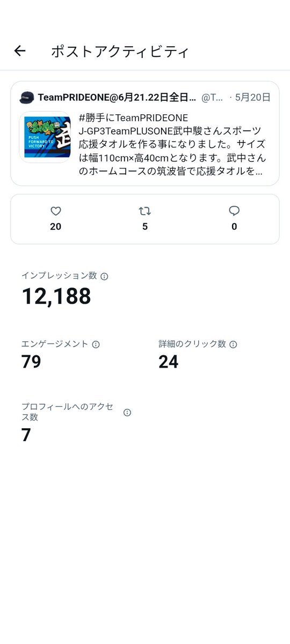Go back using the arrow icon
The width and height of the screenshot is (290, 644).
pos(20,51)
